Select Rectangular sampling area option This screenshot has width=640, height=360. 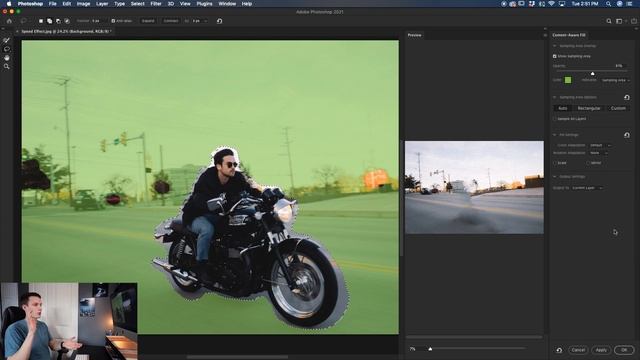[x=589, y=108]
